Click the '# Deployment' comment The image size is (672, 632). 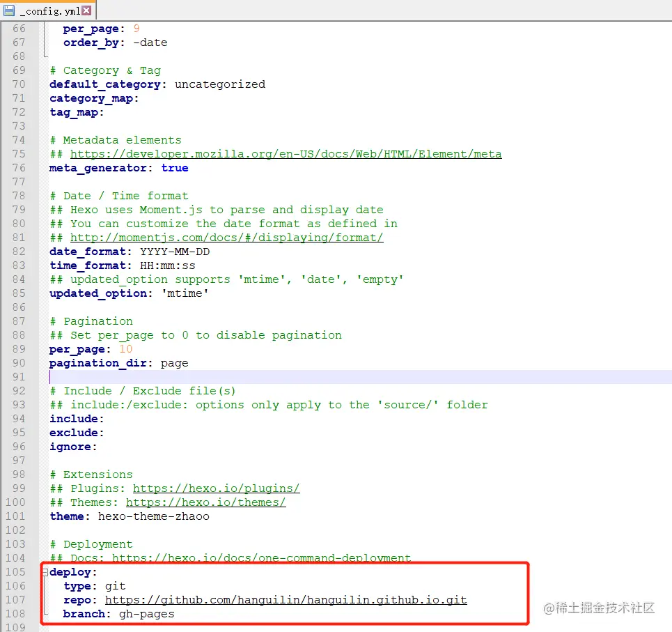click(91, 544)
